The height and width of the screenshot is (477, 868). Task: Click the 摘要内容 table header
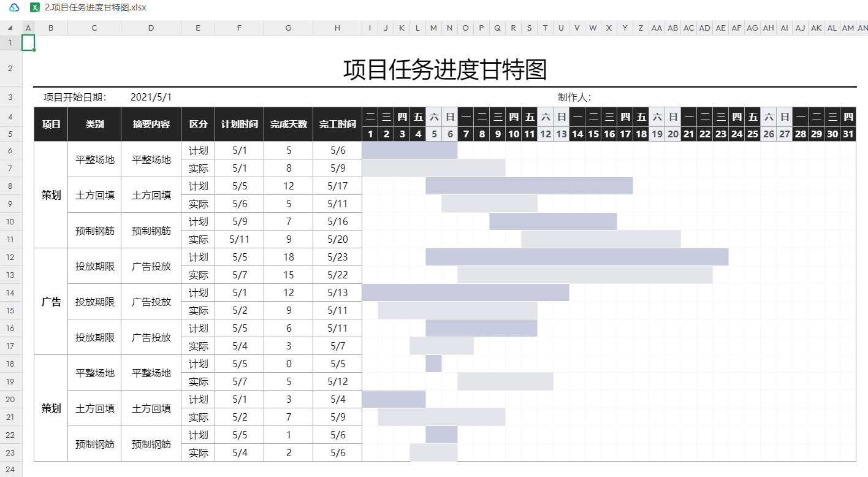[151, 124]
